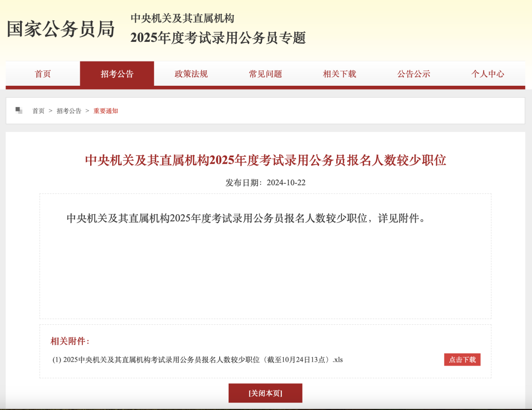Click the [关闭本页] button
This screenshot has width=532, height=410.
[x=266, y=393]
